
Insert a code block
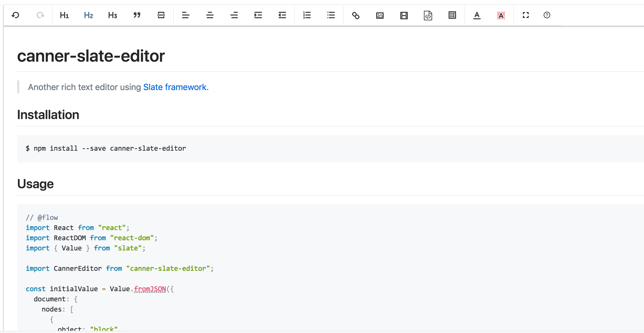click(428, 15)
